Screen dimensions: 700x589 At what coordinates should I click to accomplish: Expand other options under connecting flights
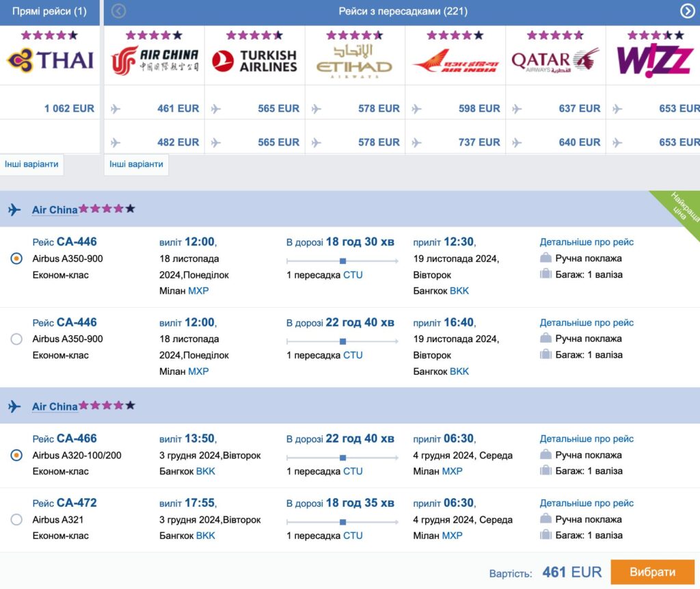136,164
